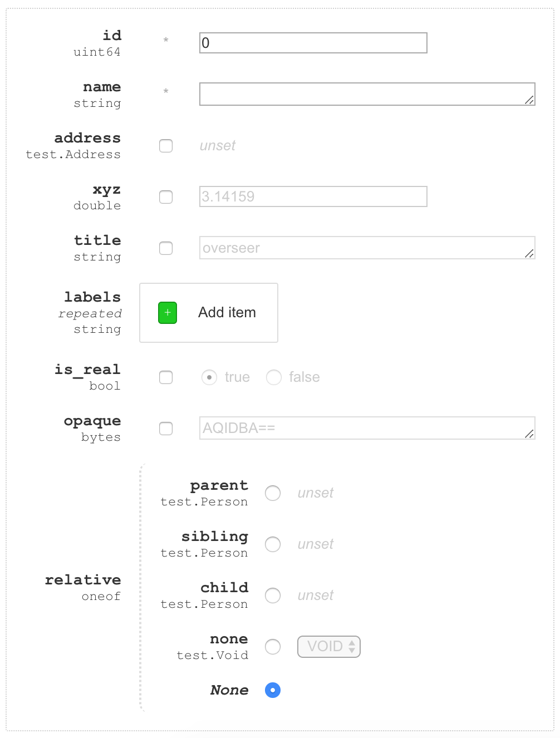Select parent as the relative oneof

coord(273,493)
